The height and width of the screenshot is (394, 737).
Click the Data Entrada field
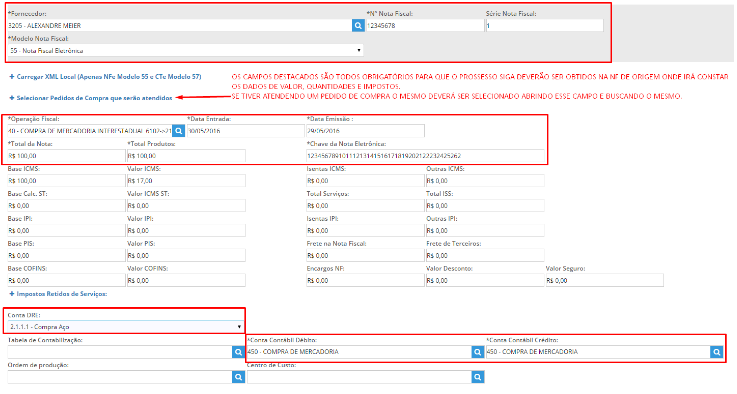pos(246,131)
